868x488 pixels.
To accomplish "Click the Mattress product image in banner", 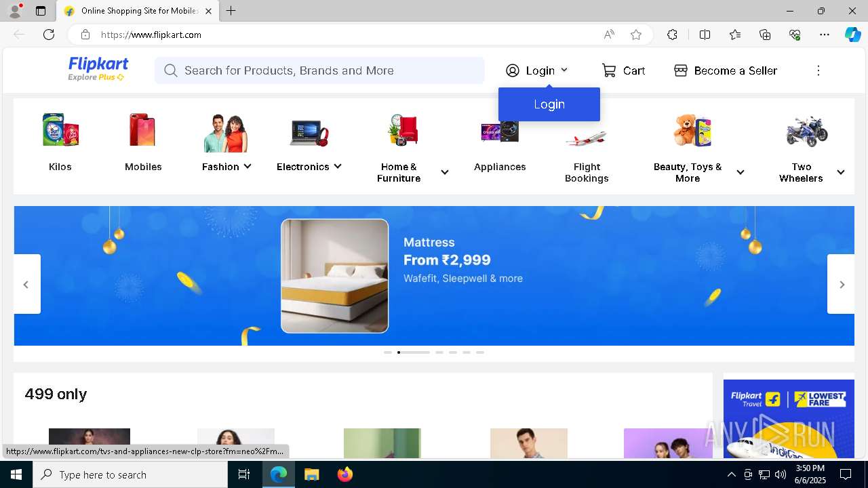I will click(x=335, y=276).
